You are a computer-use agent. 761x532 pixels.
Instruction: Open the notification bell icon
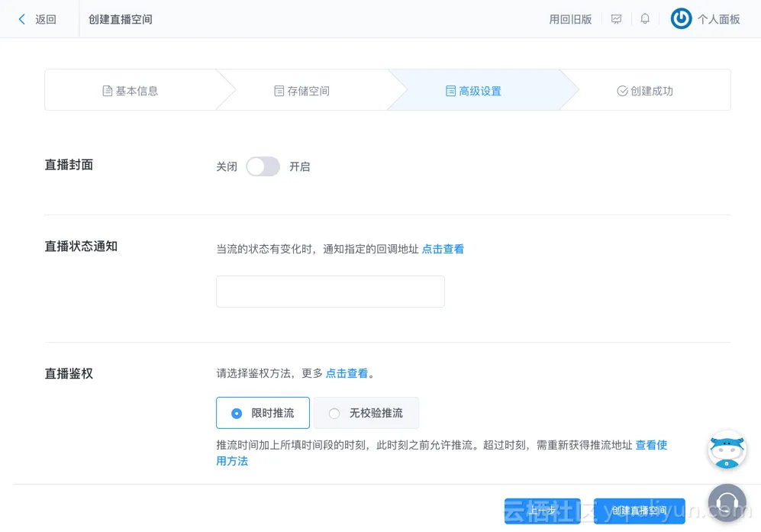click(645, 19)
